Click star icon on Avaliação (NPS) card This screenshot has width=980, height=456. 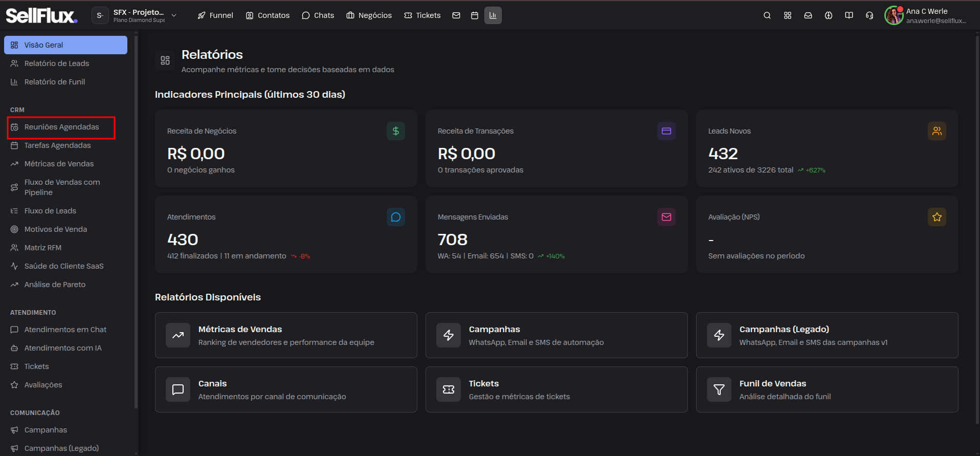coord(937,217)
